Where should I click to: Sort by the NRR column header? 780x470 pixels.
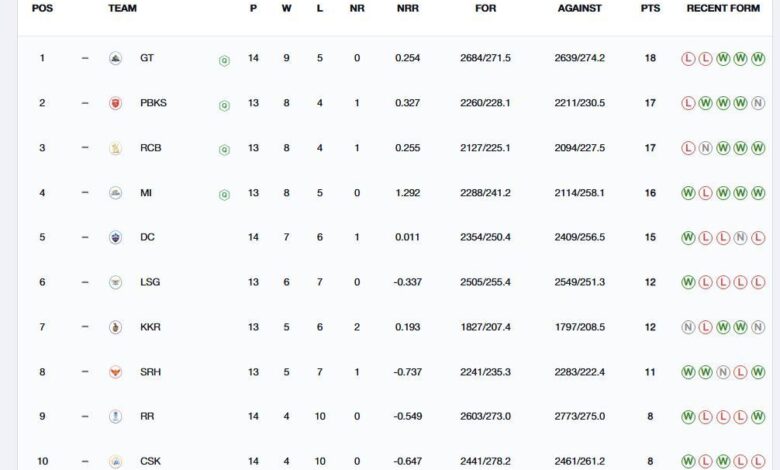point(407,8)
